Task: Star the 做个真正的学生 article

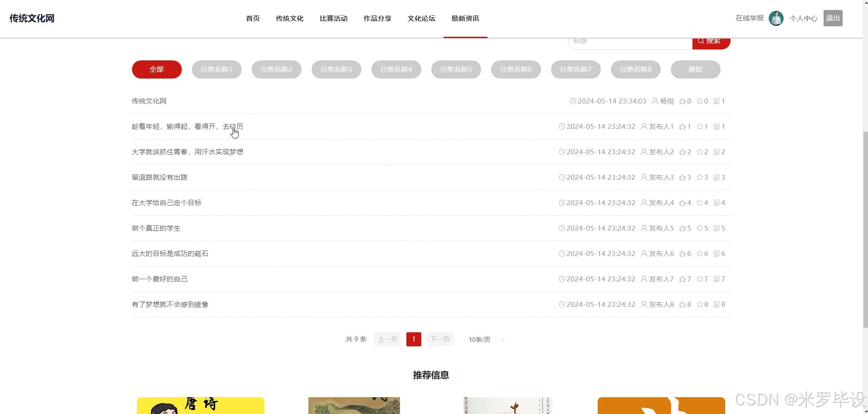Action: pyautogui.click(x=701, y=228)
